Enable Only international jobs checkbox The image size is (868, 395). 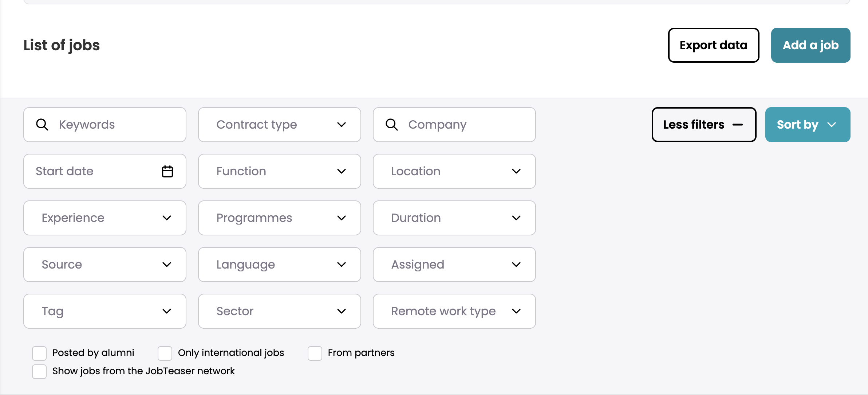(165, 353)
